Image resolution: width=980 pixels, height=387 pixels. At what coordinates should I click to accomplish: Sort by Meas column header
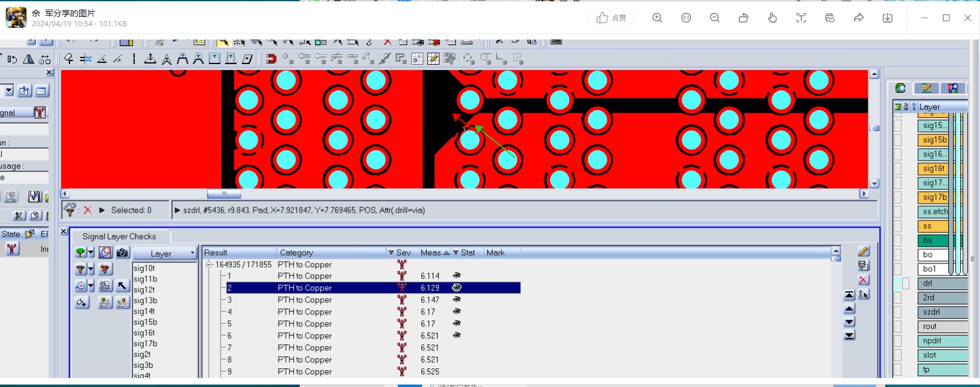[435, 253]
